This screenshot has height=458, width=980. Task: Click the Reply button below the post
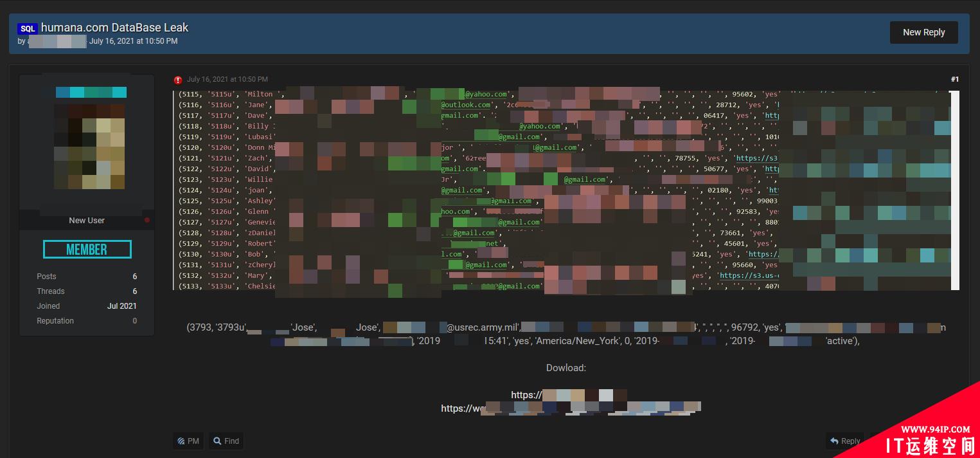point(844,441)
